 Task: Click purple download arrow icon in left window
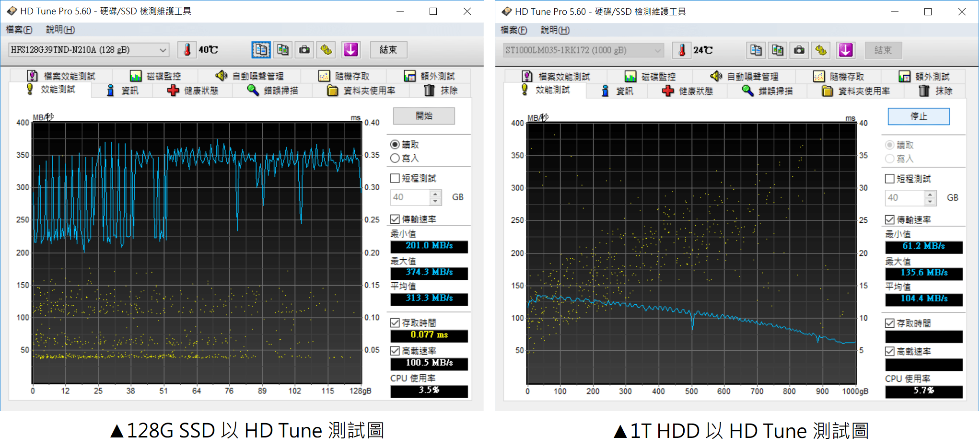351,50
